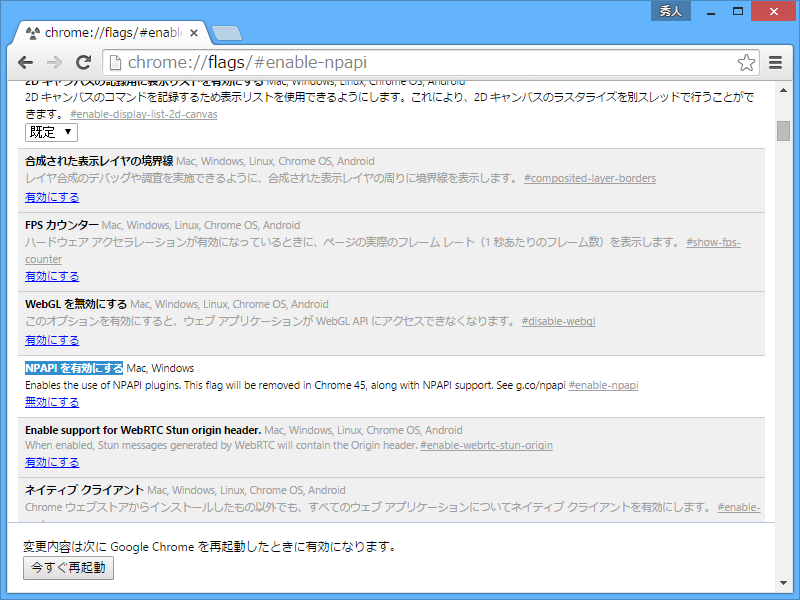
Task: Click the #enable-npapi anchor link
Action: (x=603, y=384)
